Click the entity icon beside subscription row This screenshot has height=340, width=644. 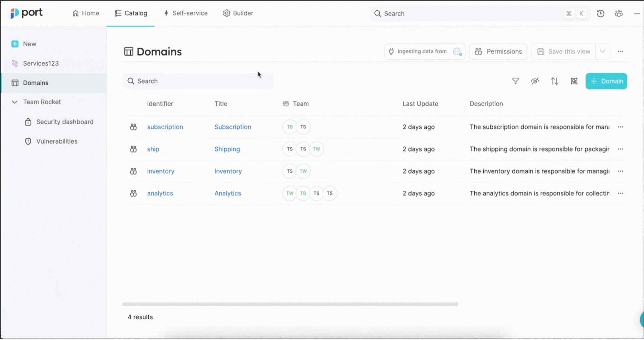[133, 127]
